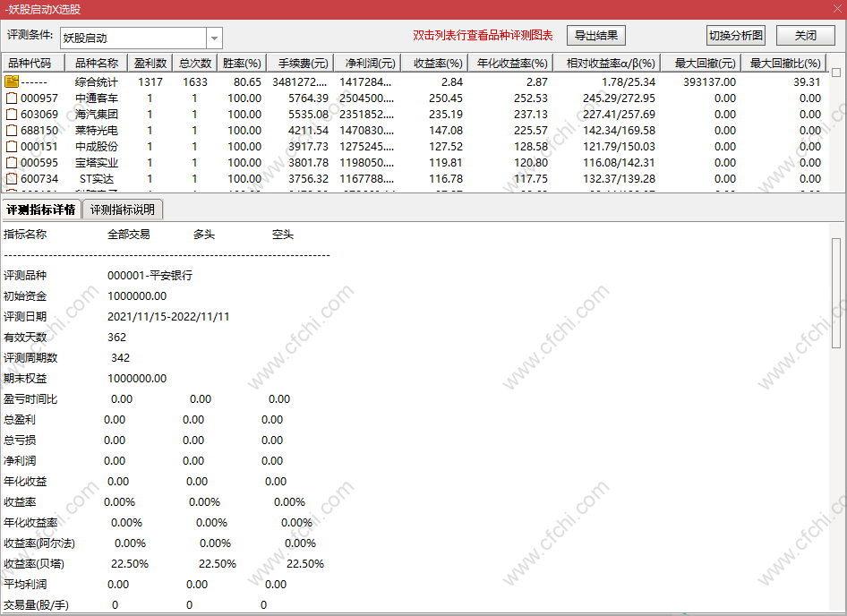Sort by the 最大回撤(元) column header
The height and width of the screenshot is (616, 847).
[703, 64]
